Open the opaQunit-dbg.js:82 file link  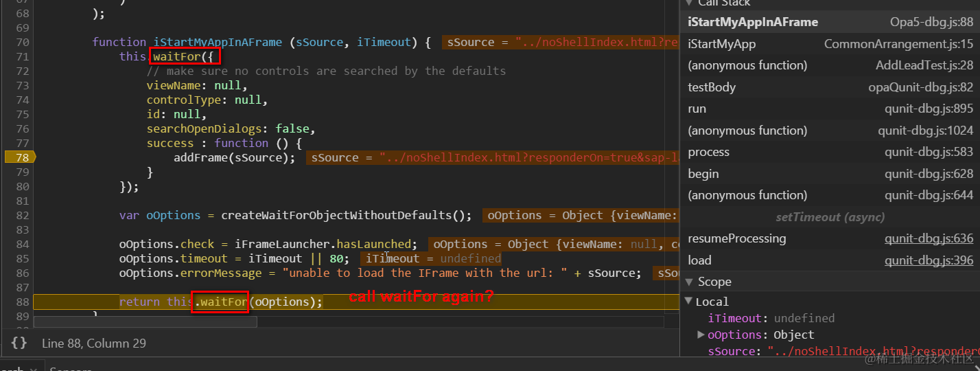click(x=920, y=87)
